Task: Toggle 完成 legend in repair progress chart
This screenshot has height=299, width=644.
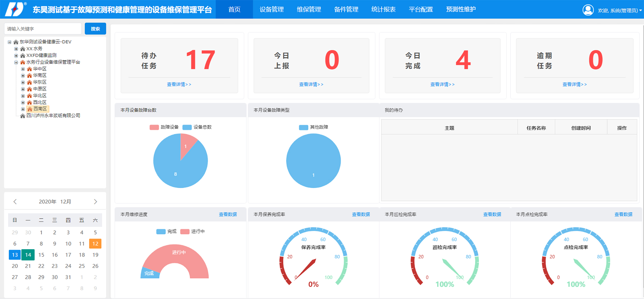Action: [x=166, y=231]
